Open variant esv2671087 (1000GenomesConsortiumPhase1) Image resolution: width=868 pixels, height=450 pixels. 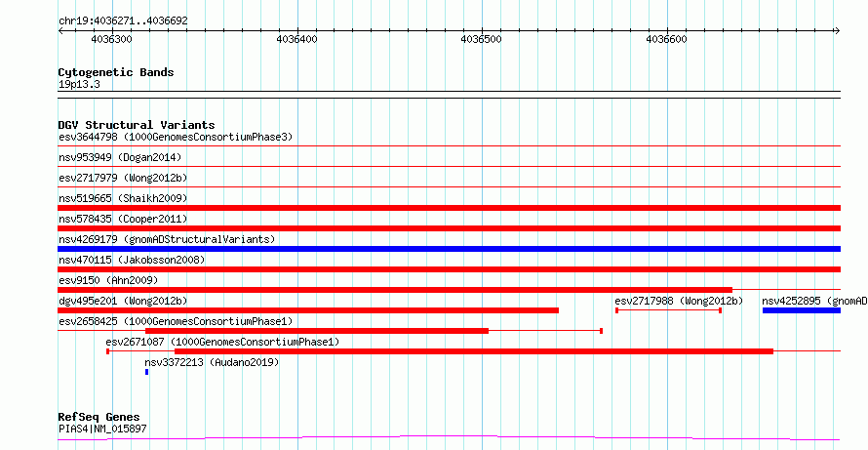click(222, 342)
